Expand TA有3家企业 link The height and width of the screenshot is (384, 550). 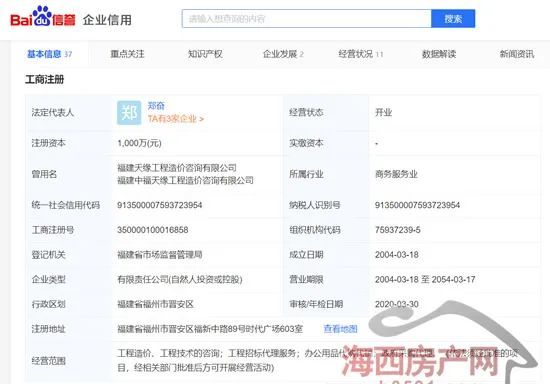click(175, 119)
